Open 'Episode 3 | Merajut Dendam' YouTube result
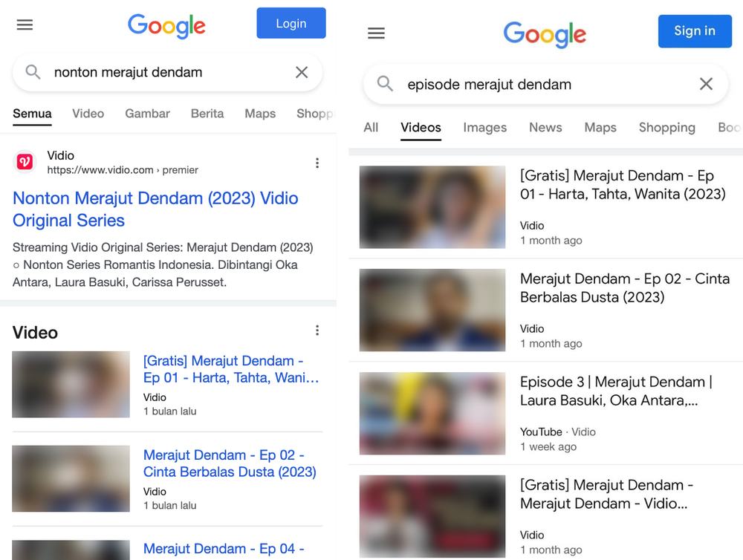The width and height of the screenshot is (743, 560). (x=616, y=391)
